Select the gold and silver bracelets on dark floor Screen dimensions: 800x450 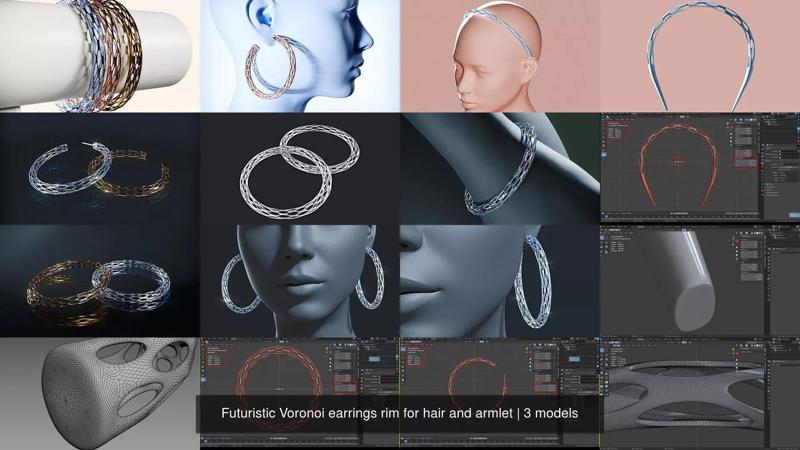click(99, 281)
